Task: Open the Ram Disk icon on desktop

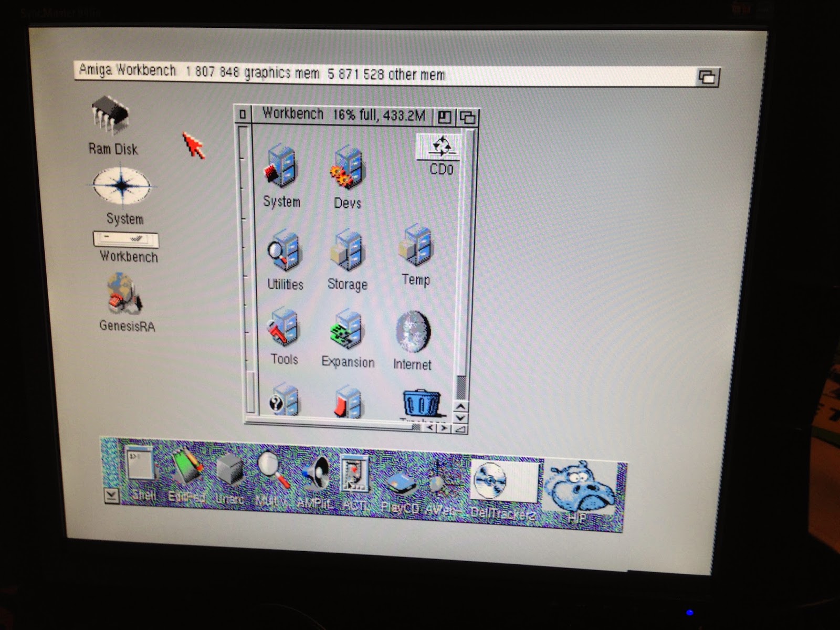Action: click(111, 114)
